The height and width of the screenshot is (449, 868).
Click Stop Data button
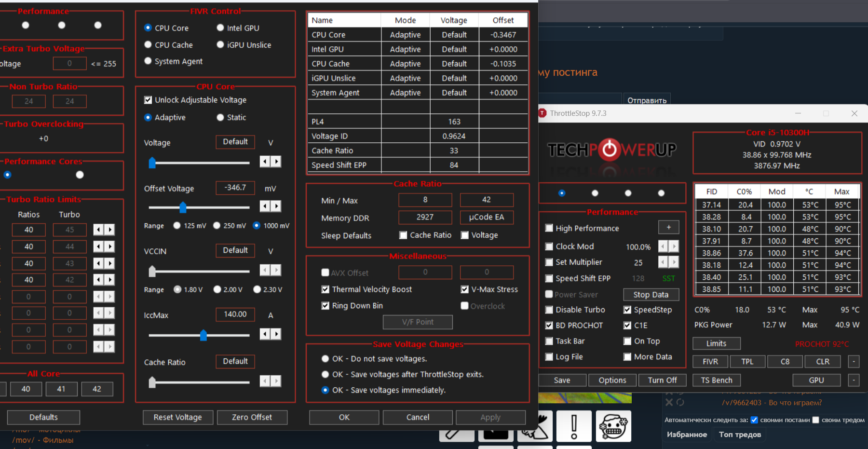point(651,295)
